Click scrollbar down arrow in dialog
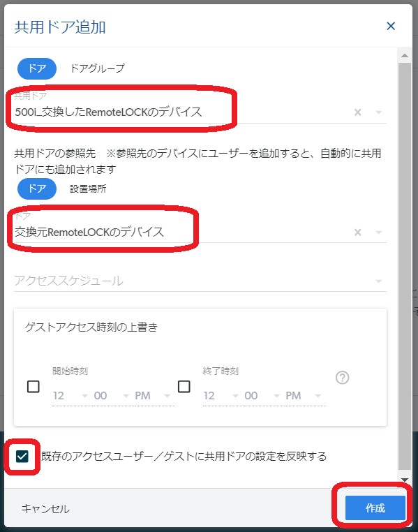Viewport: 418px width, 532px height. point(405,480)
